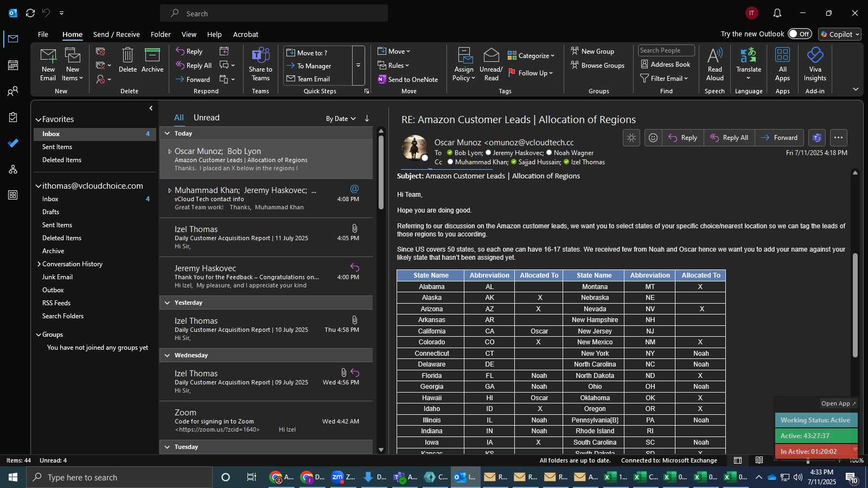Open Read Aloud speech tool
Image resolution: width=868 pixels, height=488 pixels.
(x=714, y=64)
